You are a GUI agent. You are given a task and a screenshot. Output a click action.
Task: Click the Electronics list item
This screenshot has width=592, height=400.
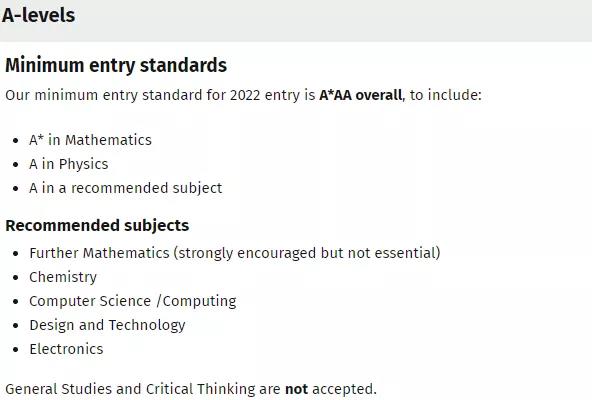point(66,349)
